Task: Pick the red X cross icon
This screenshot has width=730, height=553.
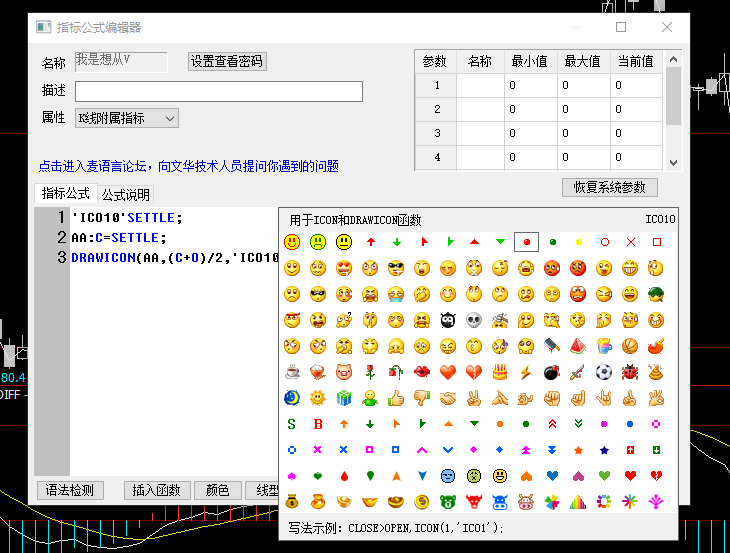Action: pos(630,242)
